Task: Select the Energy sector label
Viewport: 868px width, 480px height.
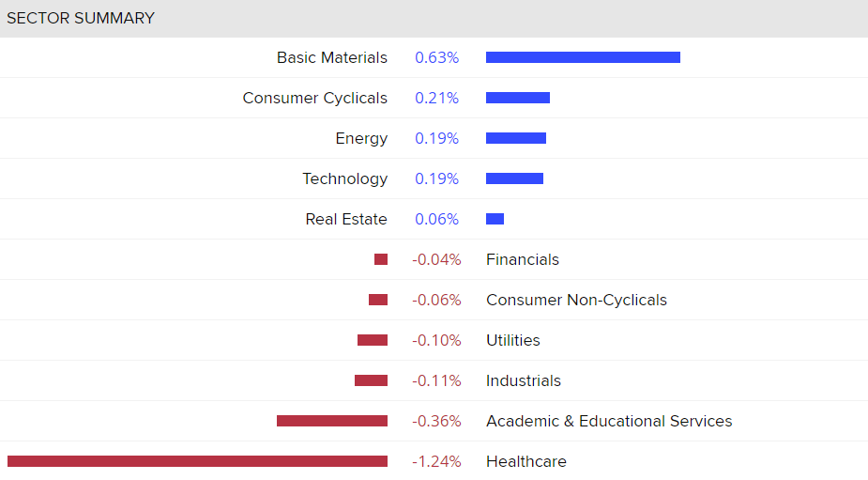Action: point(361,138)
